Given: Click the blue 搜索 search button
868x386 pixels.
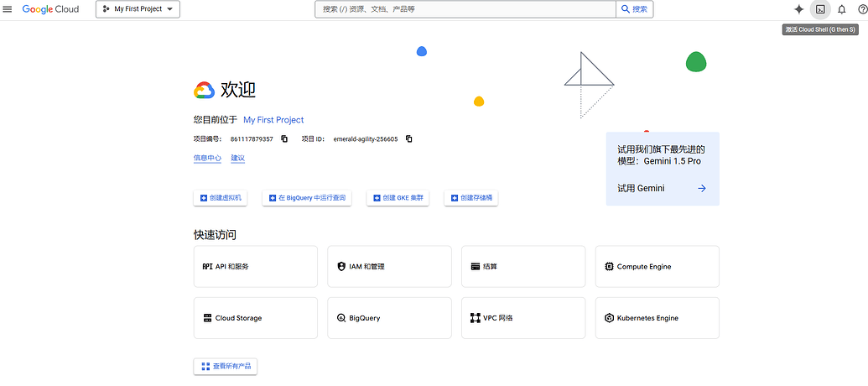Looking at the screenshot, I should point(634,9).
